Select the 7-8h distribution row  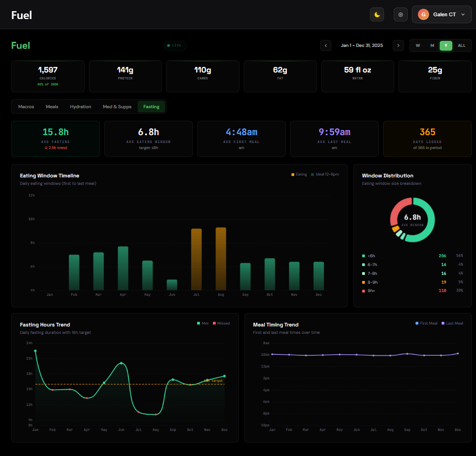413,274
